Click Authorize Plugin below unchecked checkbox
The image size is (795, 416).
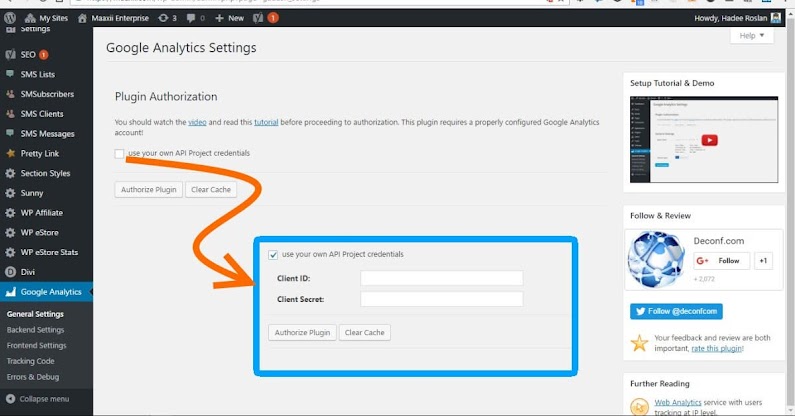pos(149,189)
